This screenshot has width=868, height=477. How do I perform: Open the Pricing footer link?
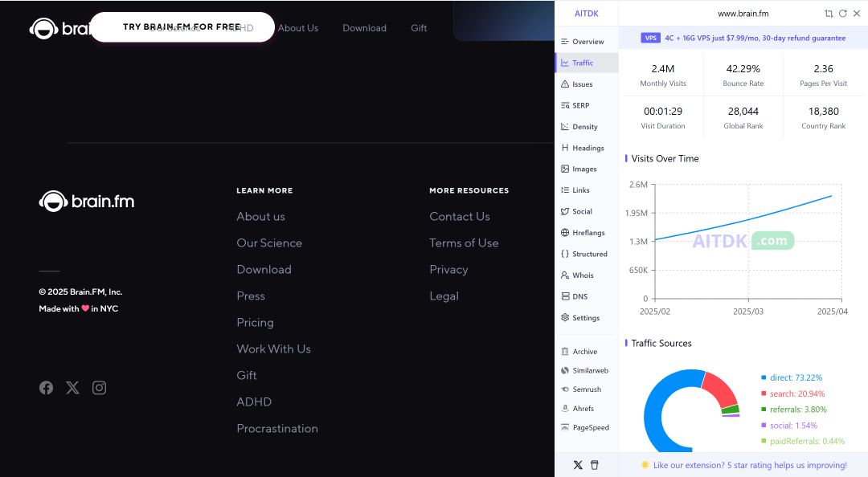point(256,323)
